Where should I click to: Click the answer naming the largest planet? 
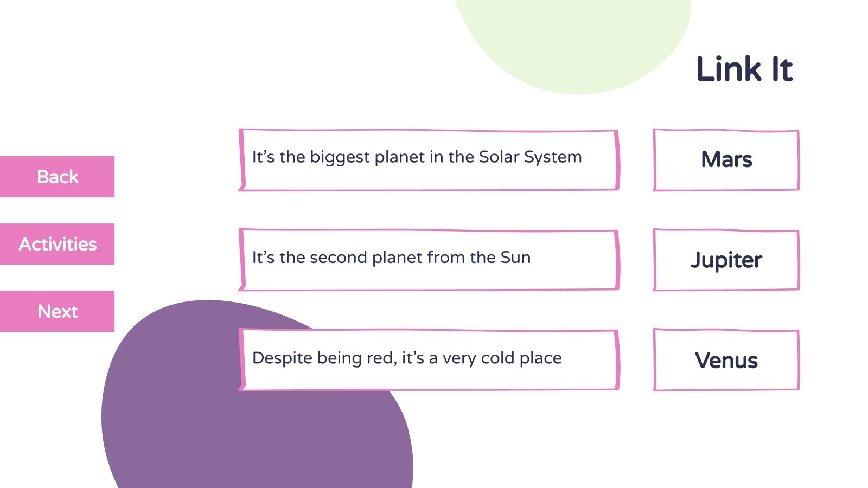click(x=726, y=260)
